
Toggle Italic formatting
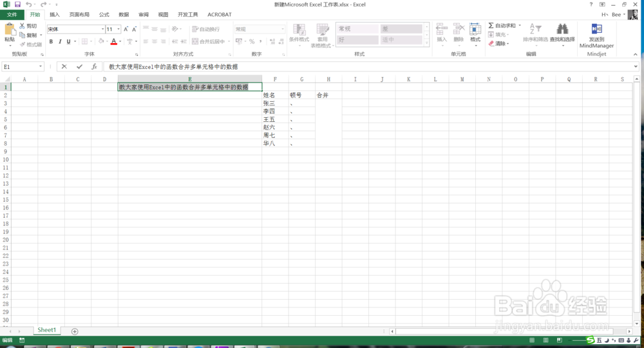pos(60,41)
